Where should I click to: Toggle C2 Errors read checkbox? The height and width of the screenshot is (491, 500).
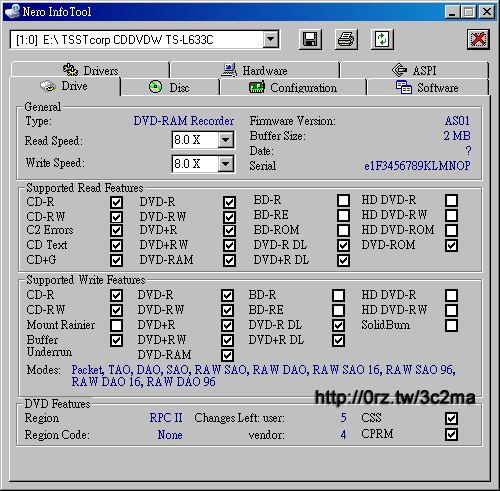116,230
